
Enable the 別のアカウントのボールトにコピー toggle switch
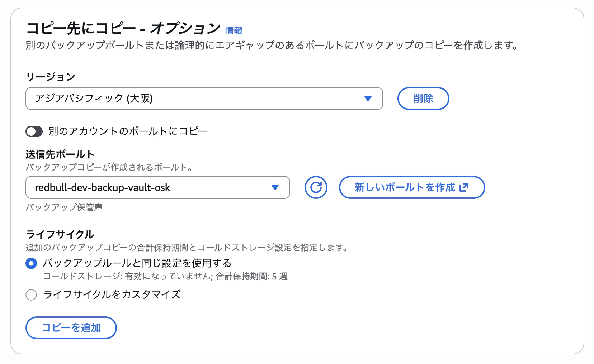(34, 131)
